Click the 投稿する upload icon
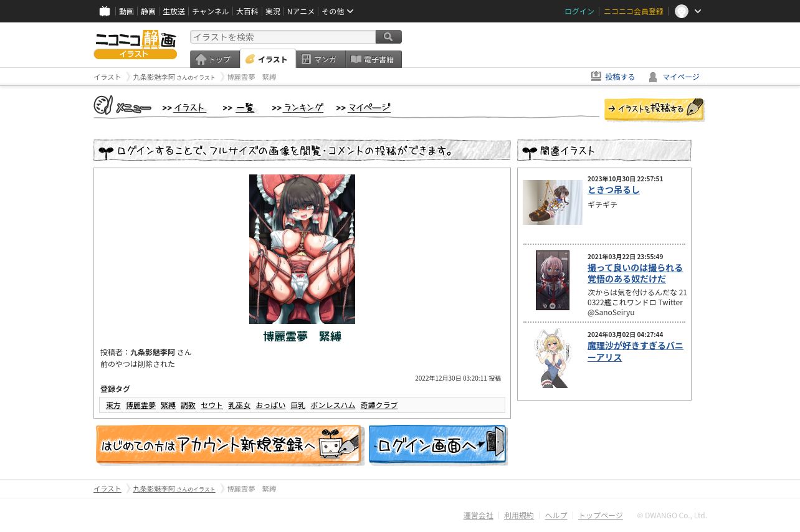The height and width of the screenshot is (532, 800). pos(596,76)
